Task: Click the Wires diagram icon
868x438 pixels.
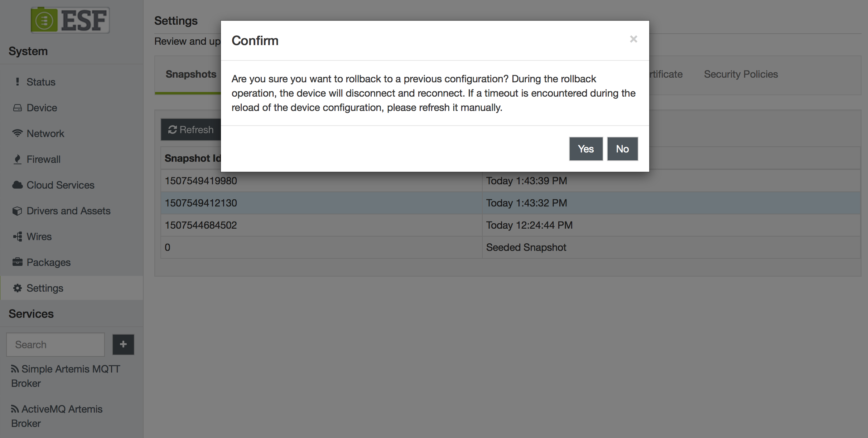Action: tap(17, 237)
